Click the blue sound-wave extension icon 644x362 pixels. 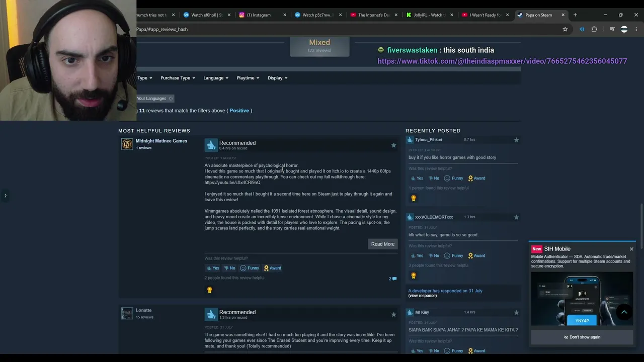click(x=582, y=29)
